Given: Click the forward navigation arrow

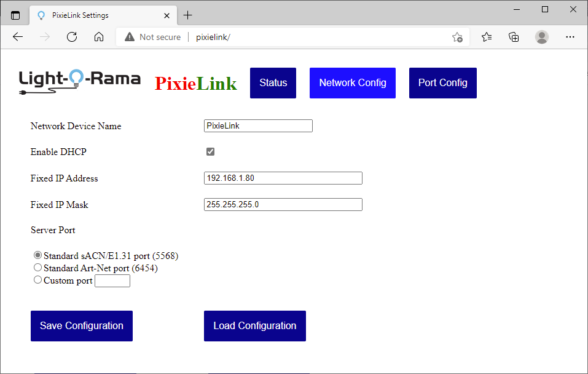Looking at the screenshot, I should [x=45, y=37].
